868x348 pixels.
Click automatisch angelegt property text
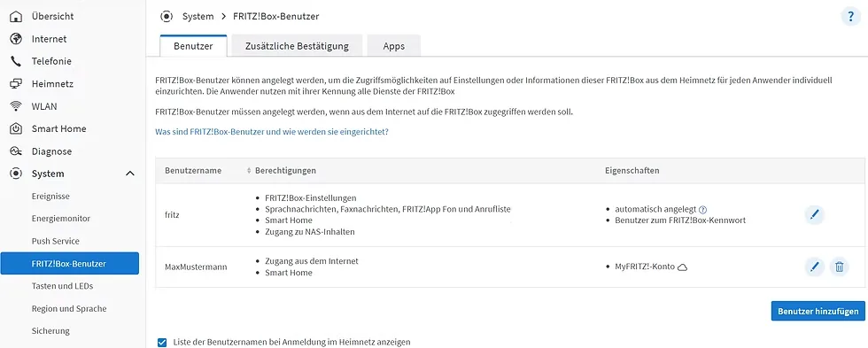pos(656,210)
